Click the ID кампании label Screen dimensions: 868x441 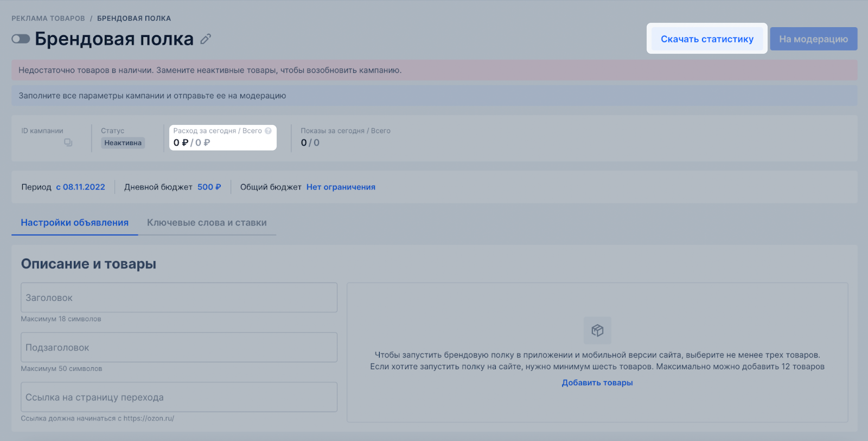tap(42, 131)
